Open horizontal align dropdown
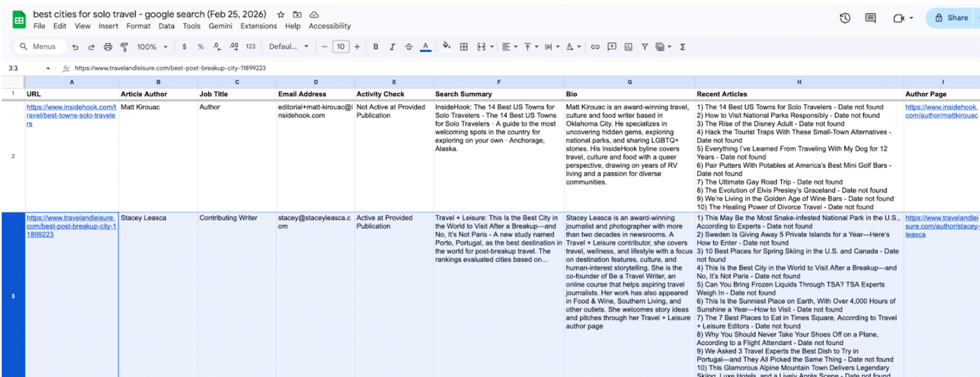980x377 pixels. pyautogui.click(x=510, y=47)
